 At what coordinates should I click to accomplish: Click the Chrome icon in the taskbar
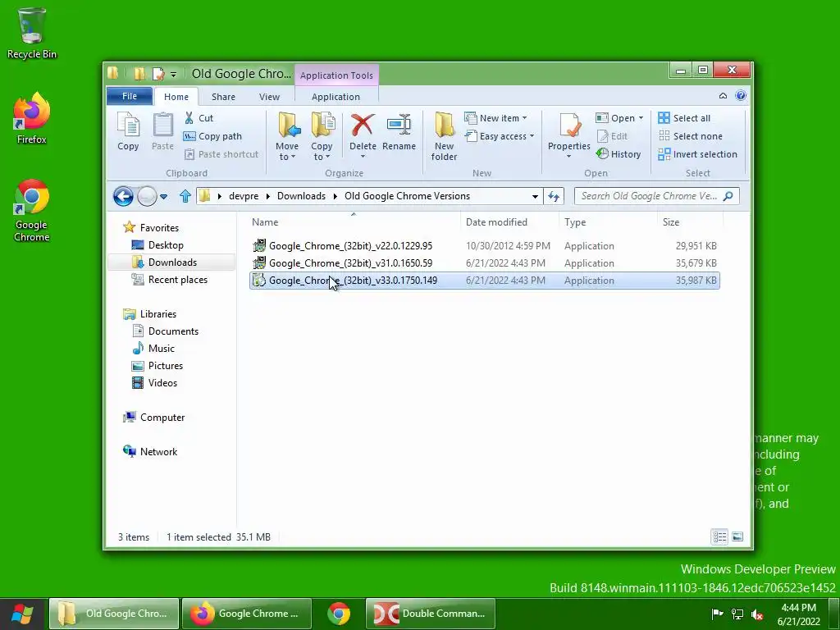point(339,614)
